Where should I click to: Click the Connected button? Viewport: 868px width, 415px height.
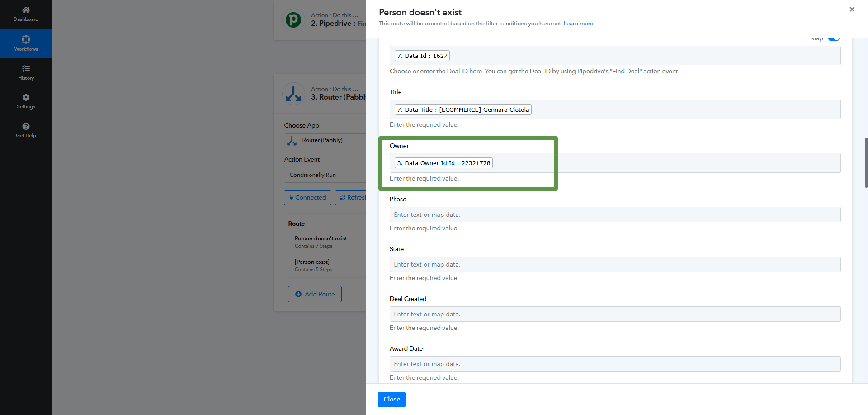tap(307, 198)
